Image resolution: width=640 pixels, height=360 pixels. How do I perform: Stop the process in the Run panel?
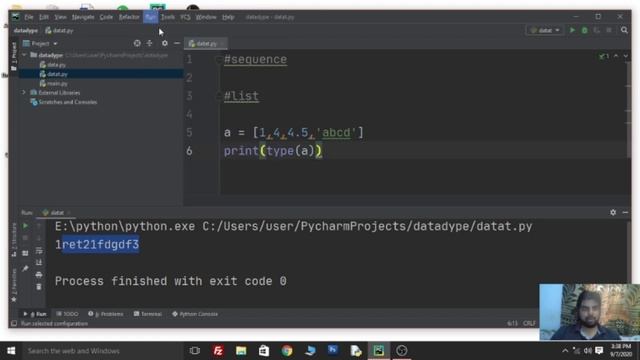click(x=25, y=238)
